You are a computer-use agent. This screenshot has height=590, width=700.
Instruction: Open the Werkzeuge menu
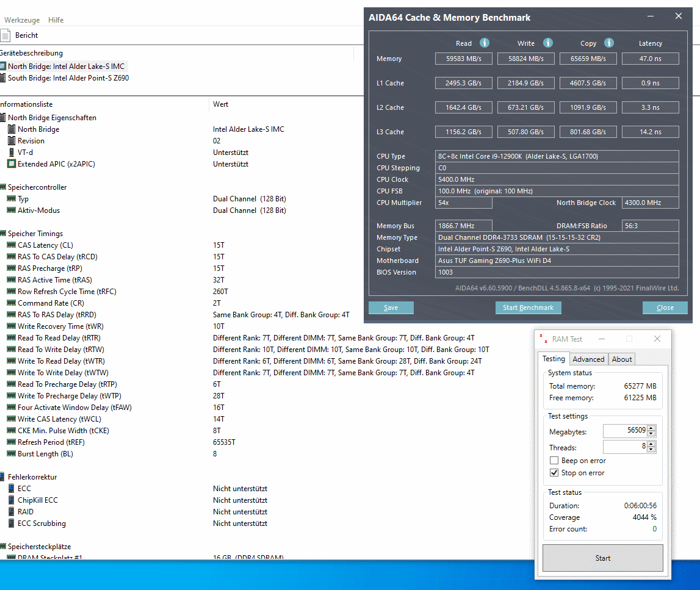tap(22, 20)
